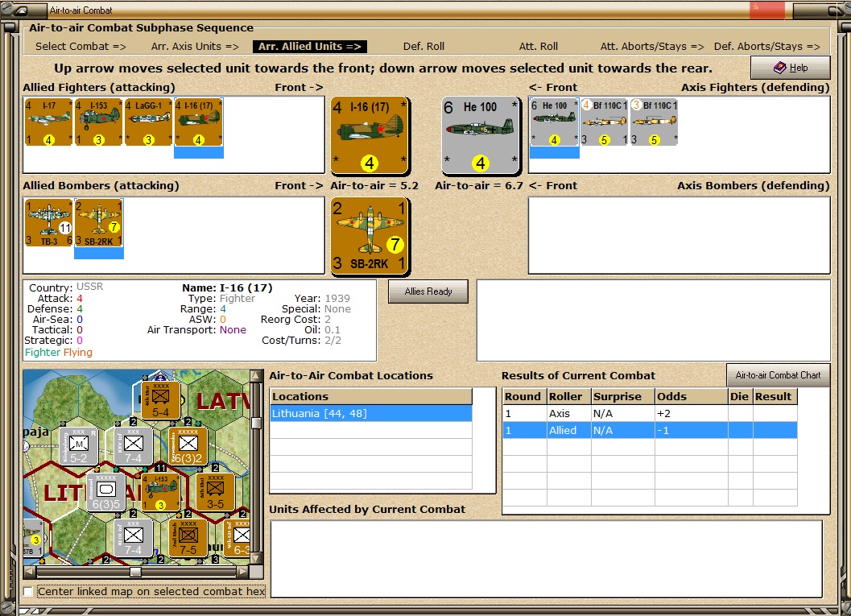Screen dimensions: 851x616
Task: Enable Center linked map on selected combat hex
Action: 29,591
